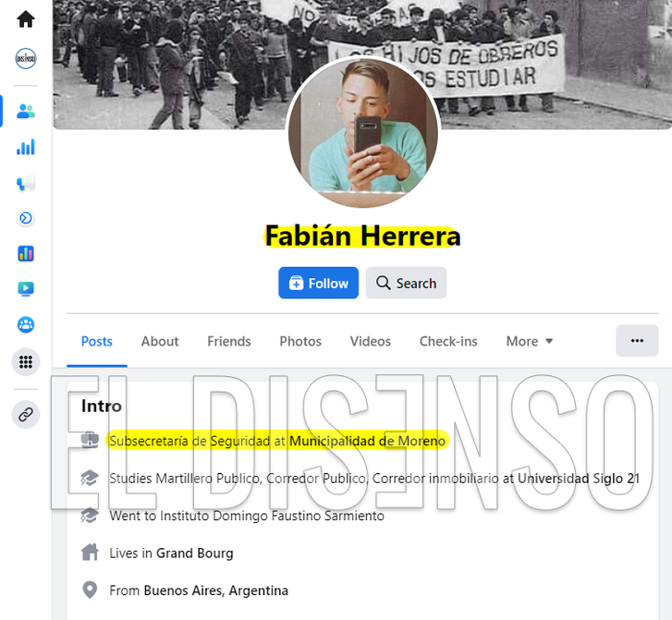Open Insights bar chart icon
The image size is (672, 620).
(26, 147)
